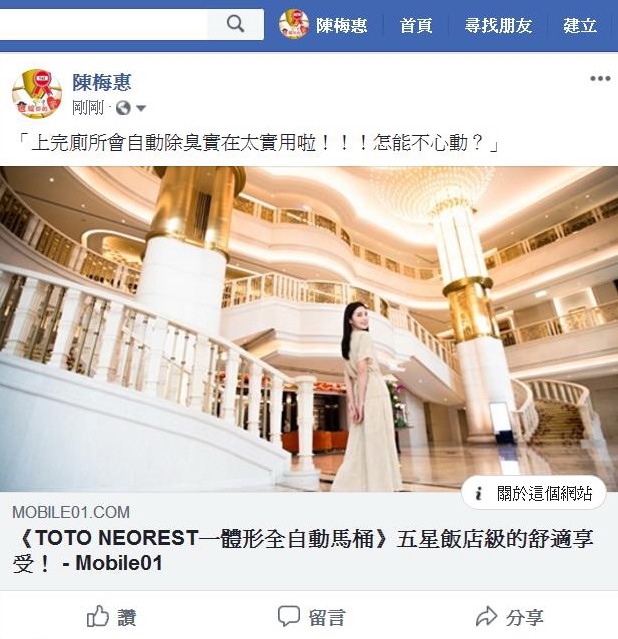The width and height of the screenshot is (618, 639).
Task: Click the thumbs-up Like icon
Action: point(98,616)
